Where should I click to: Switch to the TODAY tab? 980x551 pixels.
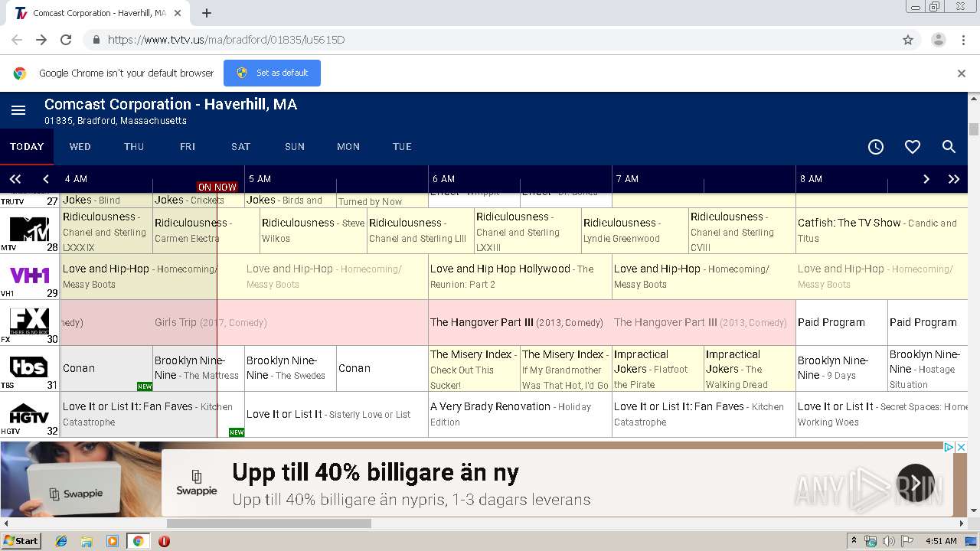(x=27, y=147)
